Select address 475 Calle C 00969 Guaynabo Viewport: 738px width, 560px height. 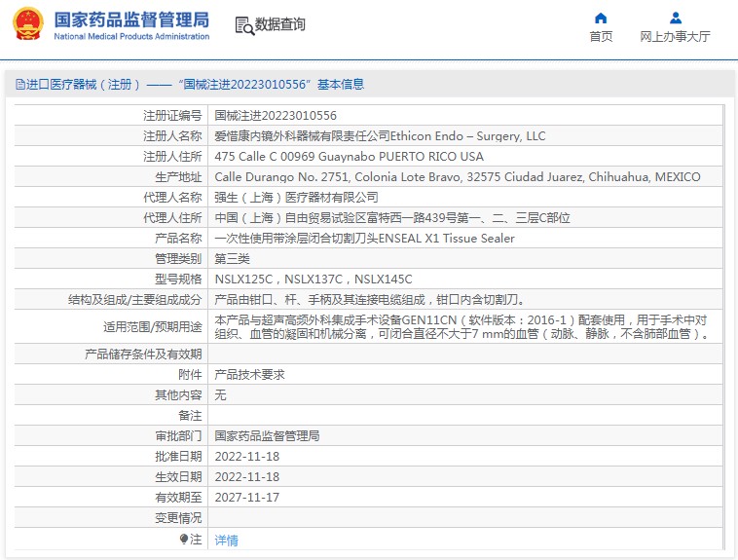[x=350, y=157]
